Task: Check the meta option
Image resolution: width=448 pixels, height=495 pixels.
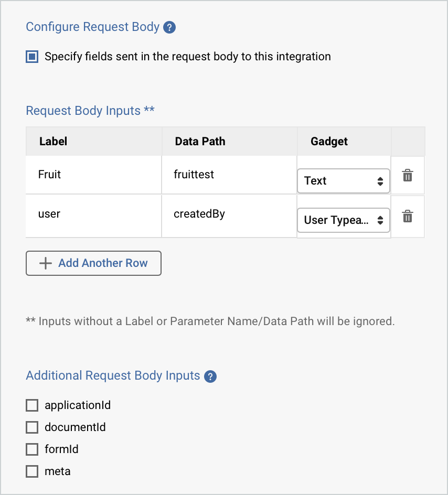Action: [31, 471]
